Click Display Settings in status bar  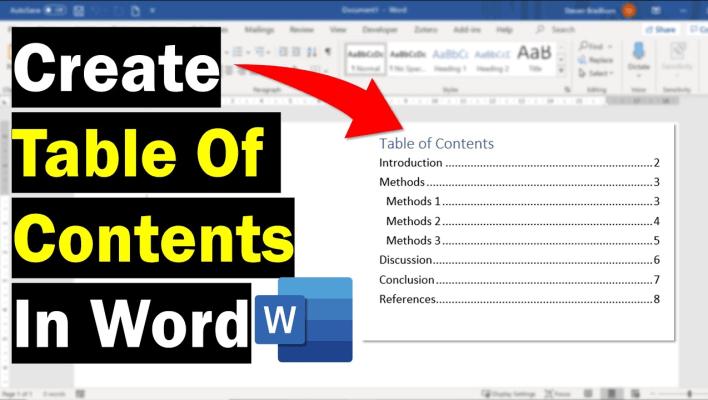coord(509,394)
